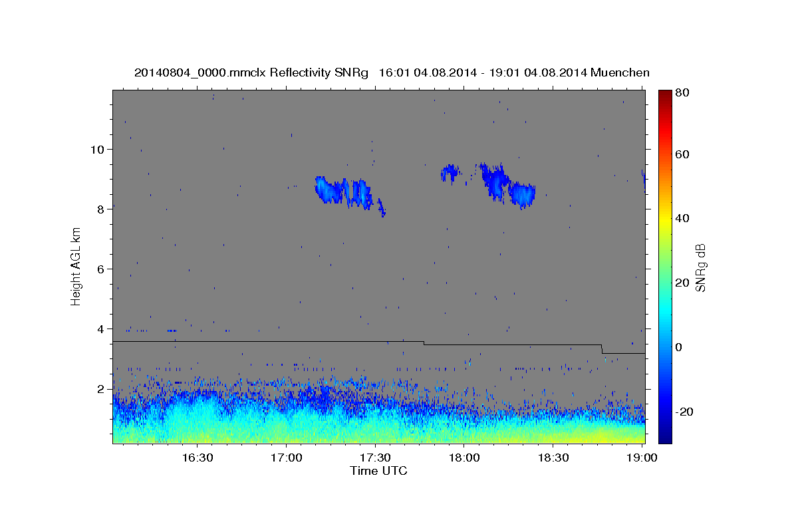
Task: Click the height tick label 10
Action: [x=98, y=149]
